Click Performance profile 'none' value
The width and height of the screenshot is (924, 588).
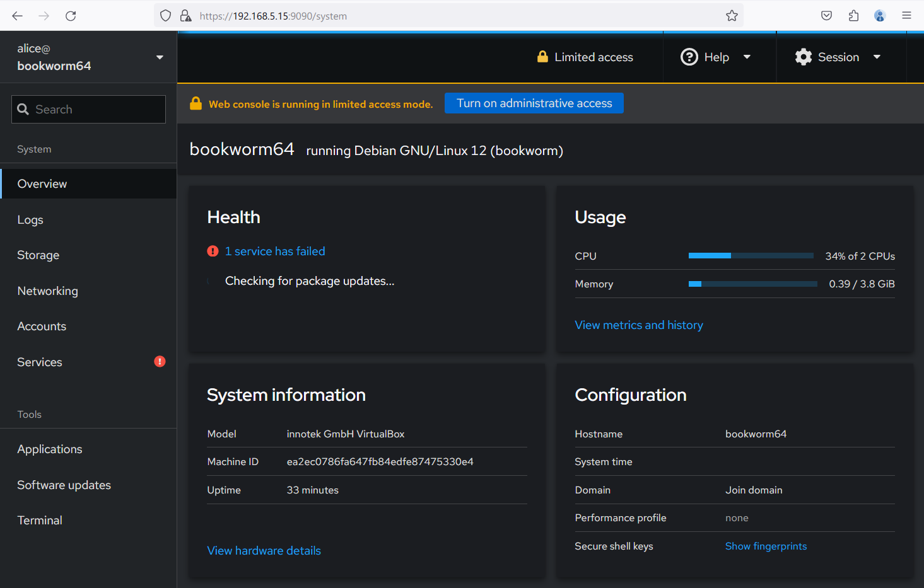click(737, 517)
